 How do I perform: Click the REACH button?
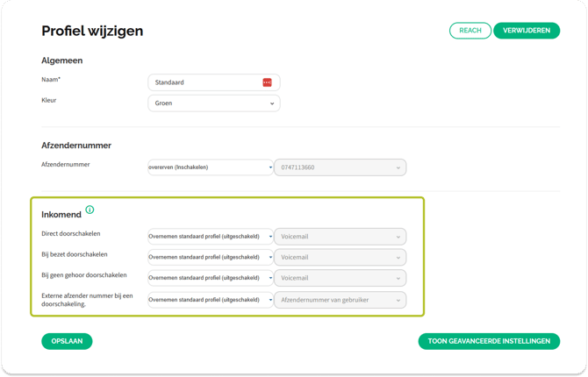pyautogui.click(x=470, y=31)
